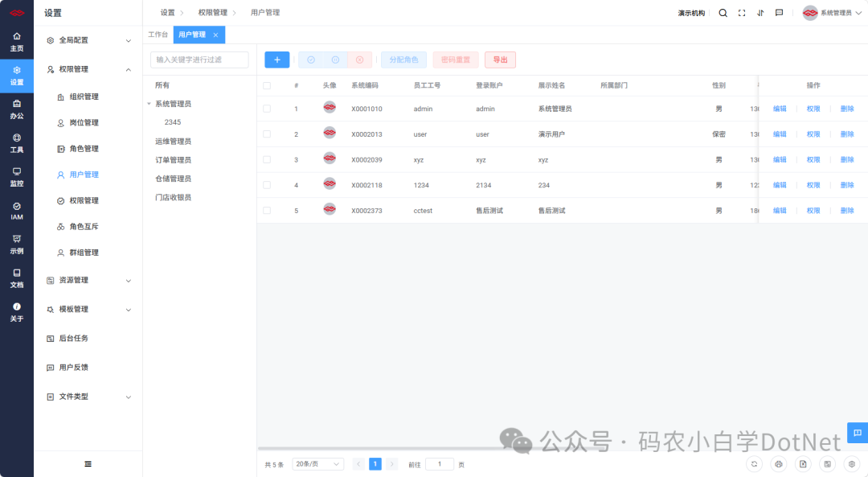This screenshot has height=477, width=868.
Task: Click the red disable toolbar icon
Action: [360, 60]
